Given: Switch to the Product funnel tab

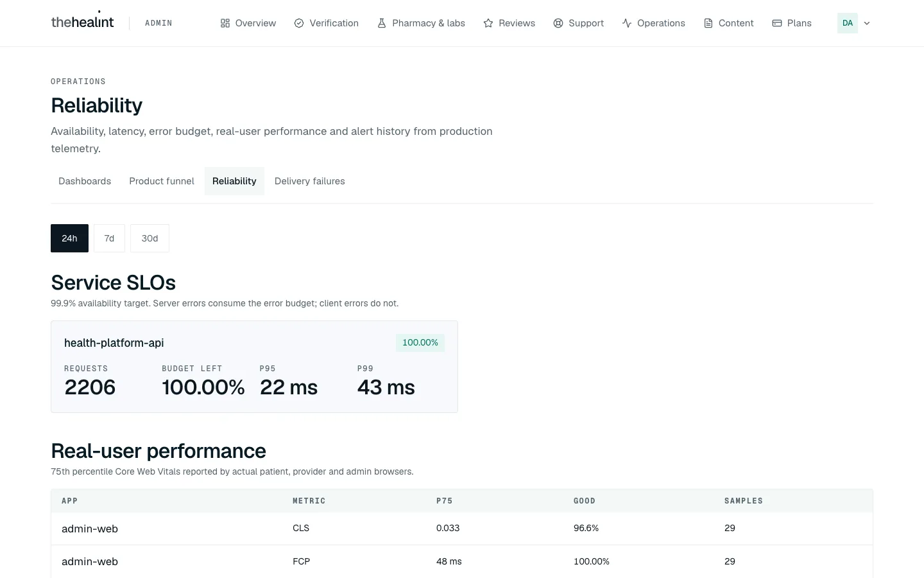Looking at the screenshot, I should tap(162, 181).
